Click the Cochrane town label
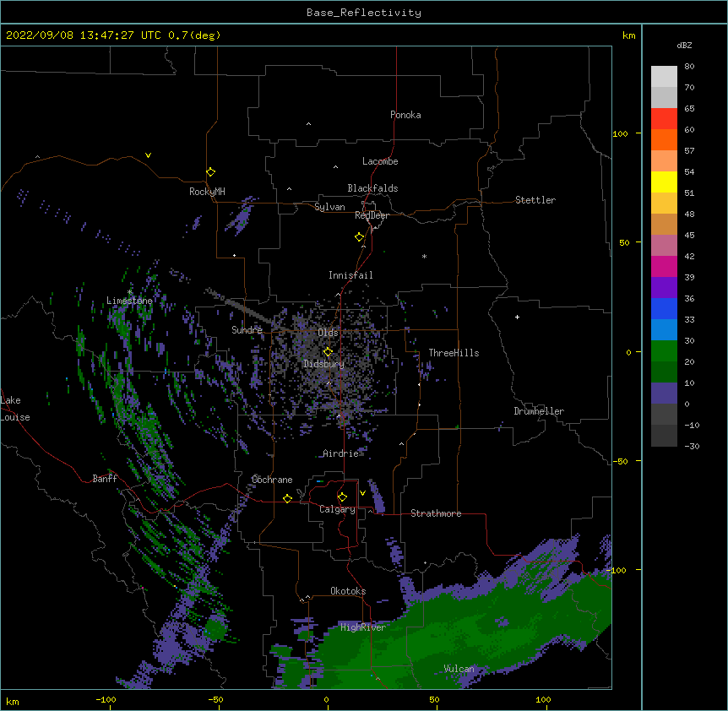 272,480
